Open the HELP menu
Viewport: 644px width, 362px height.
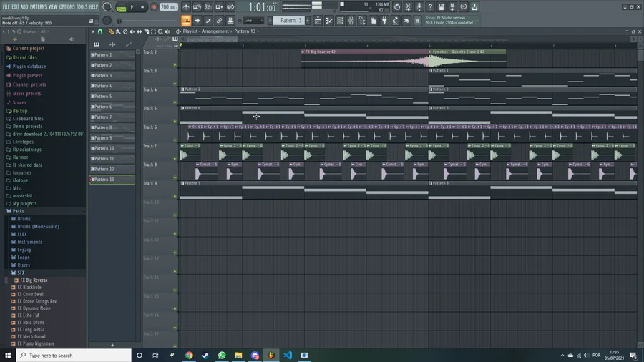[x=94, y=7]
